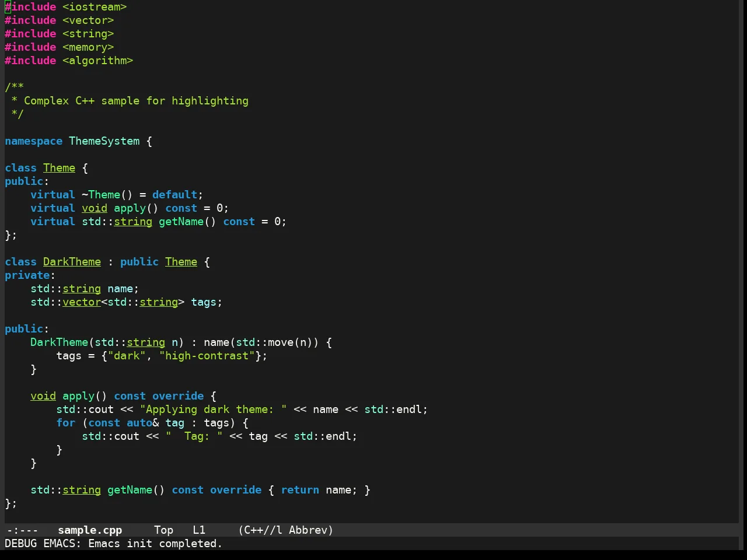Click the -:--- buffer status flags

[x=22, y=530]
